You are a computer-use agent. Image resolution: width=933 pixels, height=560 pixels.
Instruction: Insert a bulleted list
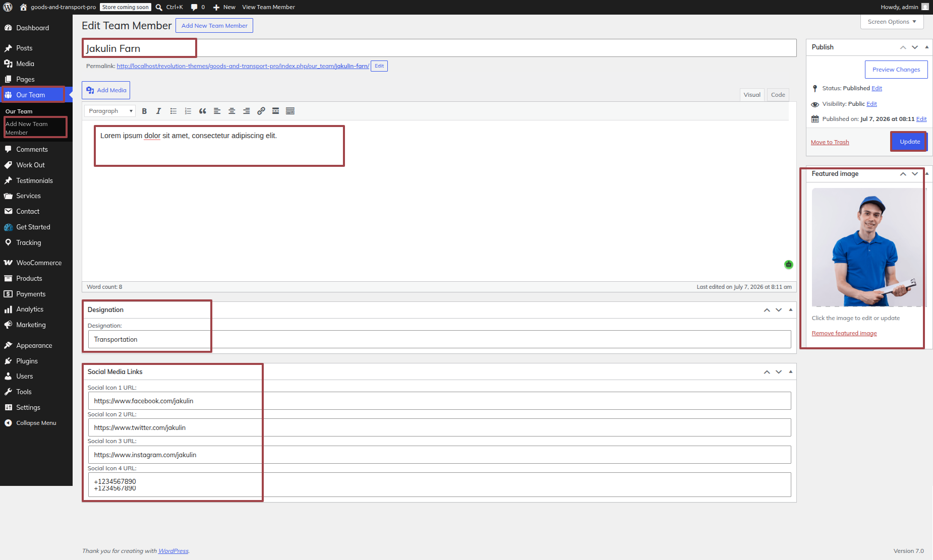[173, 111]
